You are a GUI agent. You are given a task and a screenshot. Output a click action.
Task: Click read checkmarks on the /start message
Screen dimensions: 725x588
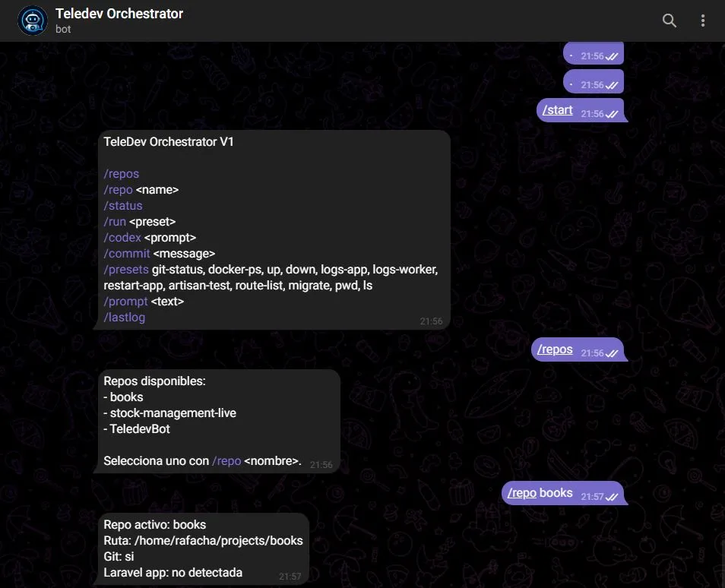(612, 114)
